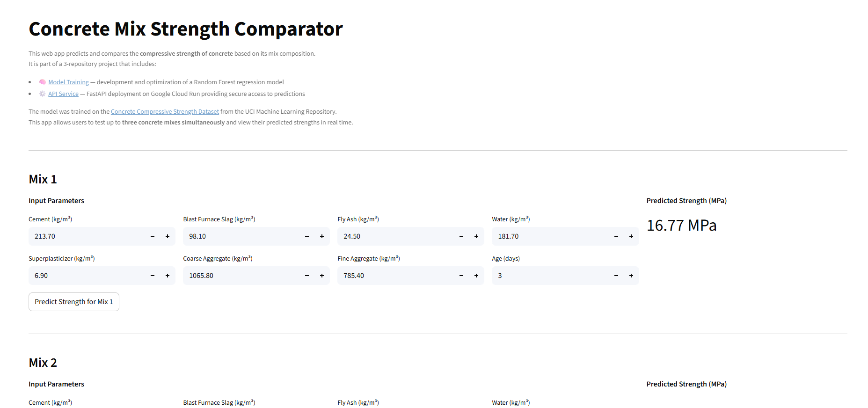
Task: Increment Mix 1 Blast Furnace Slag amount
Action: click(322, 236)
